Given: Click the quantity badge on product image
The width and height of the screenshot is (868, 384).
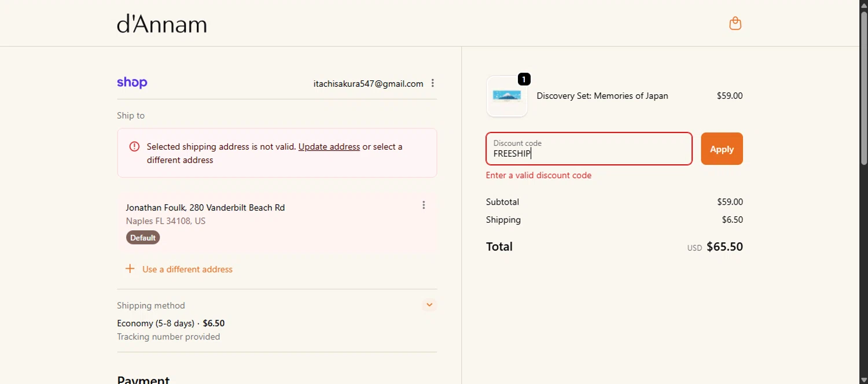Looking at the screenshot, I should pyautogui.click(x=524, y=79).
